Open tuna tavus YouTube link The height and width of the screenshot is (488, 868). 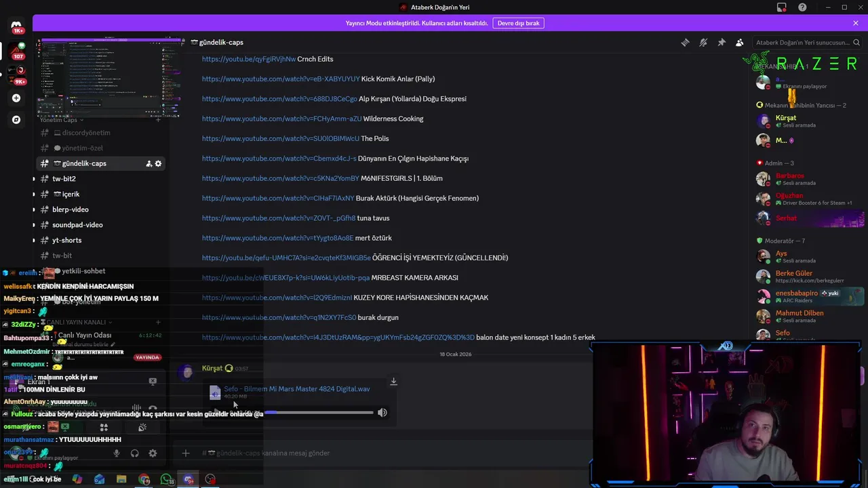[279, 218]
